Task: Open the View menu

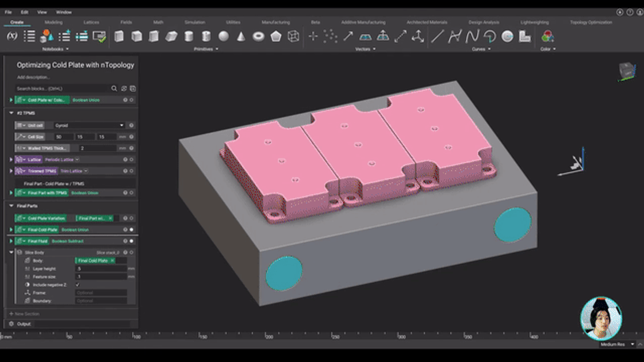Action: 42,12
